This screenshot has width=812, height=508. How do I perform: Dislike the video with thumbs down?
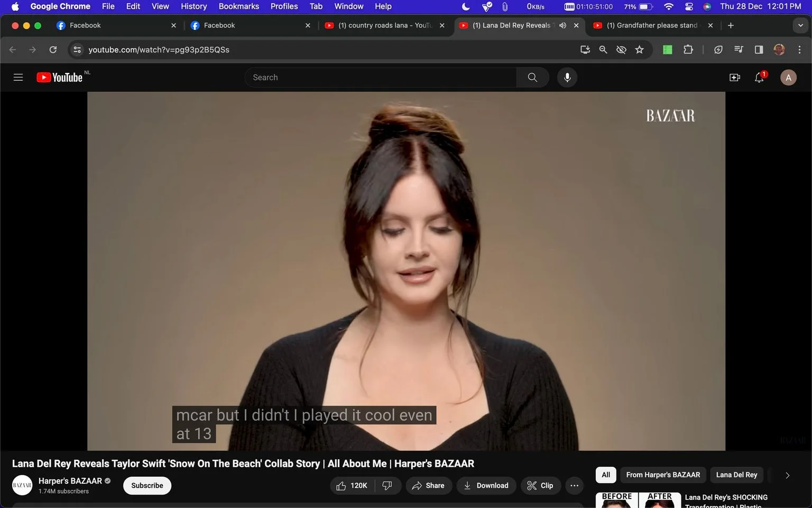click(387, 485)
